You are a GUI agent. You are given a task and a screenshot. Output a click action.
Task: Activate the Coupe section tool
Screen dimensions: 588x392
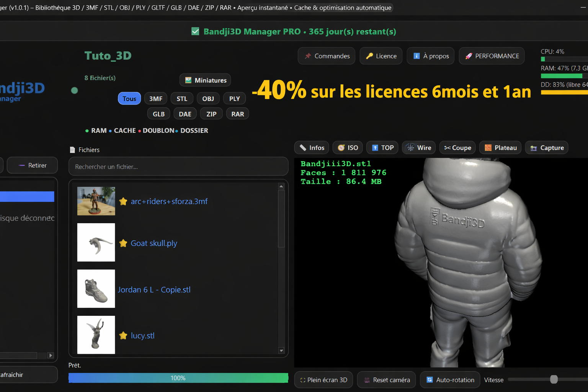(x=457, y=147)
